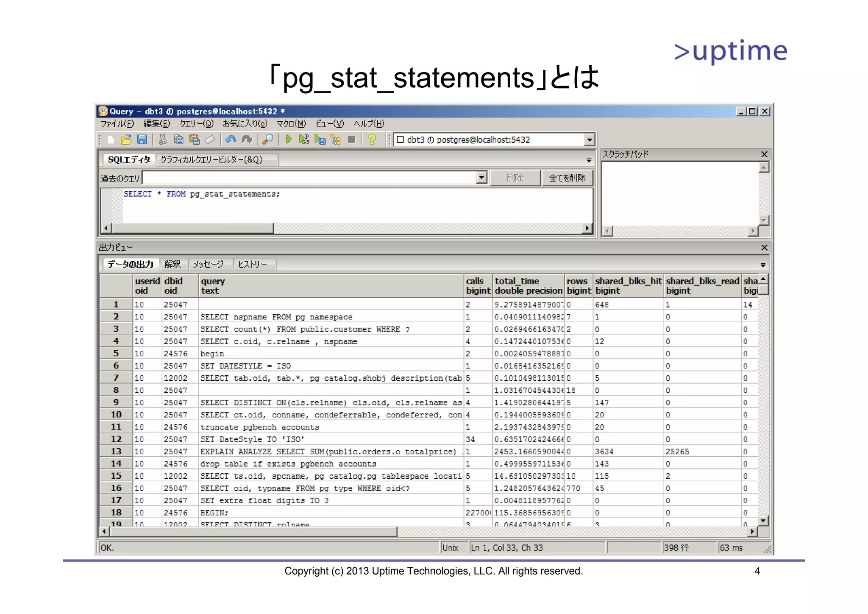Switch to the SQLエディタ tab
868x614 pixels.
pos(129,159)
